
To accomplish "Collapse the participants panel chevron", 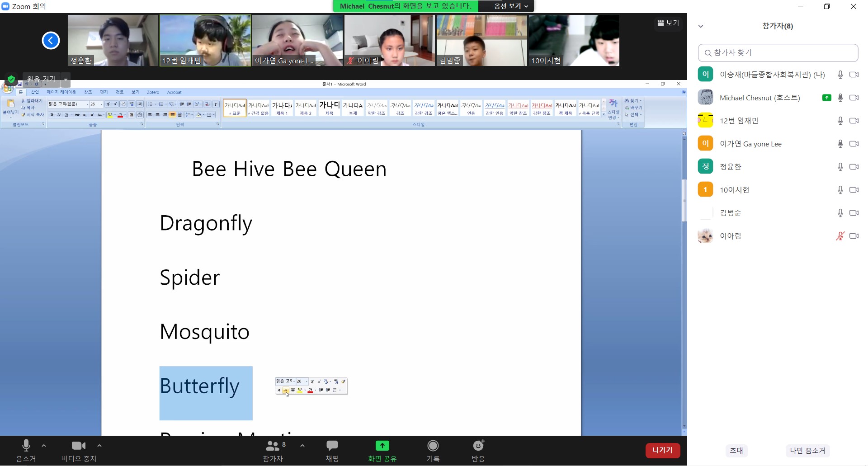I will (701, 26).
